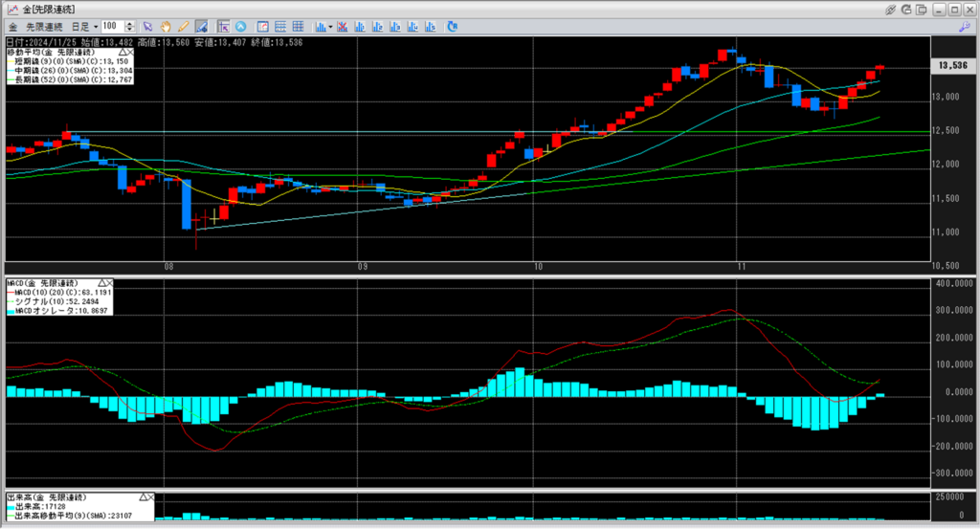Click the bar count field showing 100

[x=112, y=26]
